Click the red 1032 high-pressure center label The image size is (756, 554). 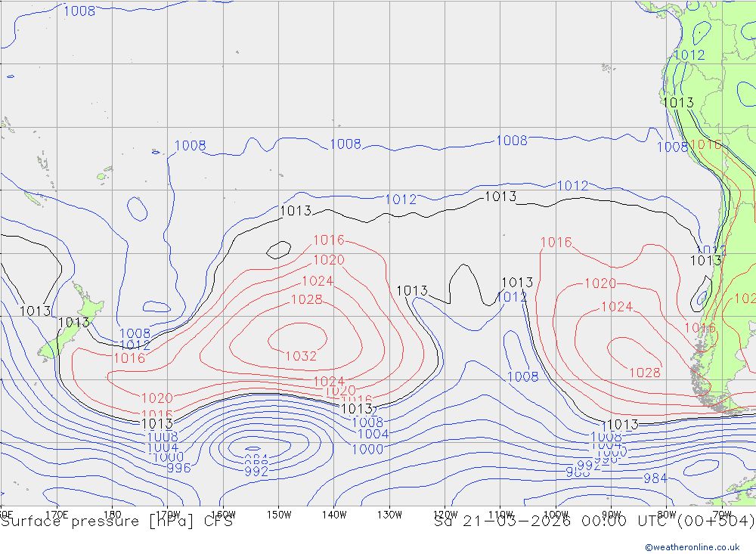tap(301, 356)
